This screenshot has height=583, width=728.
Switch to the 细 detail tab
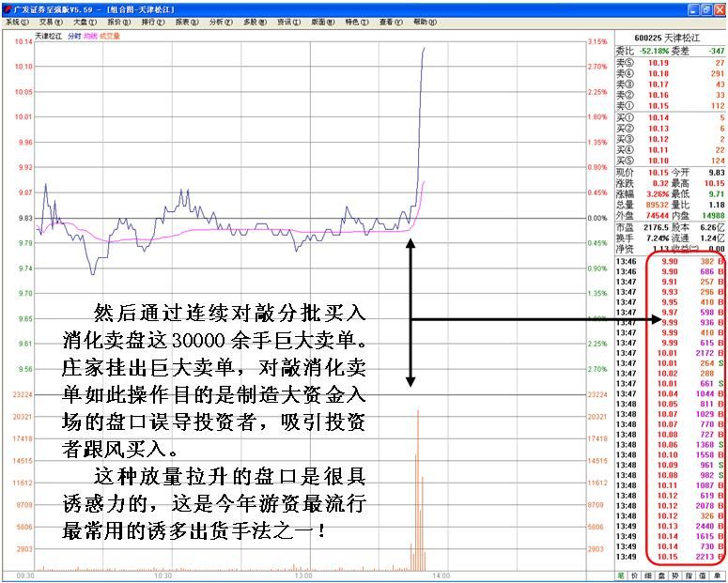click(x=648, y=575)
